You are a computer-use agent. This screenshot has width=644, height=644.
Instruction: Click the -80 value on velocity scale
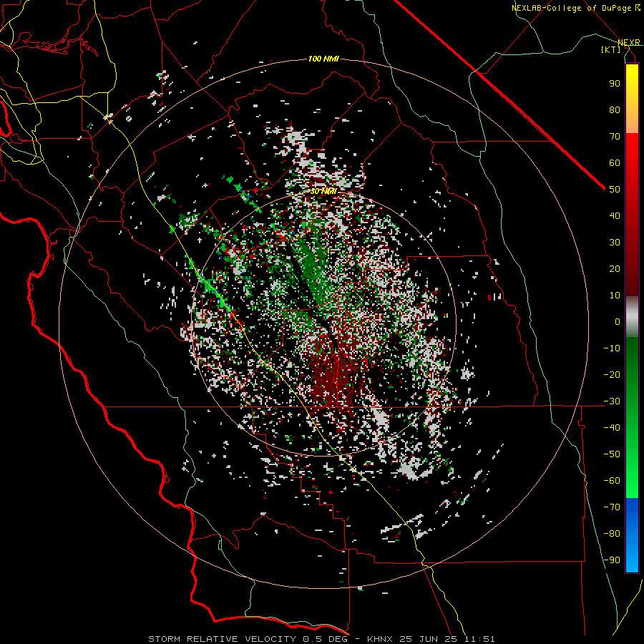[x=612, y=534]
